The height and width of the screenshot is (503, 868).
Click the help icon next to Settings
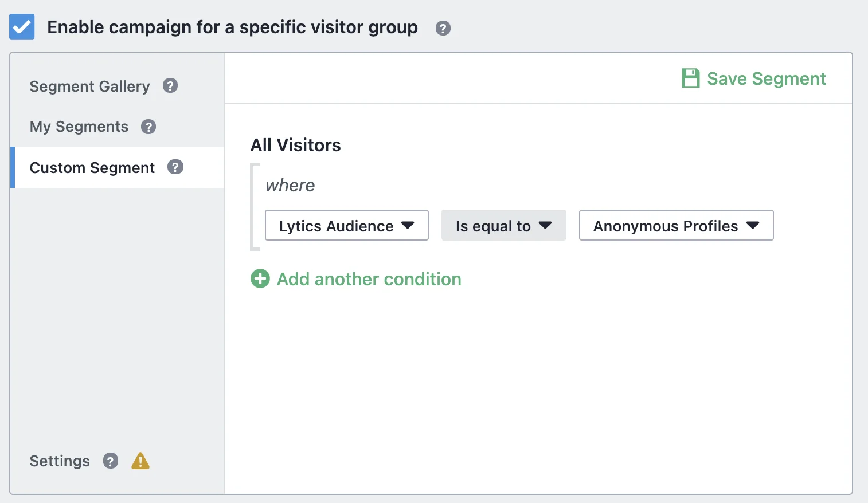click(111, 461)
